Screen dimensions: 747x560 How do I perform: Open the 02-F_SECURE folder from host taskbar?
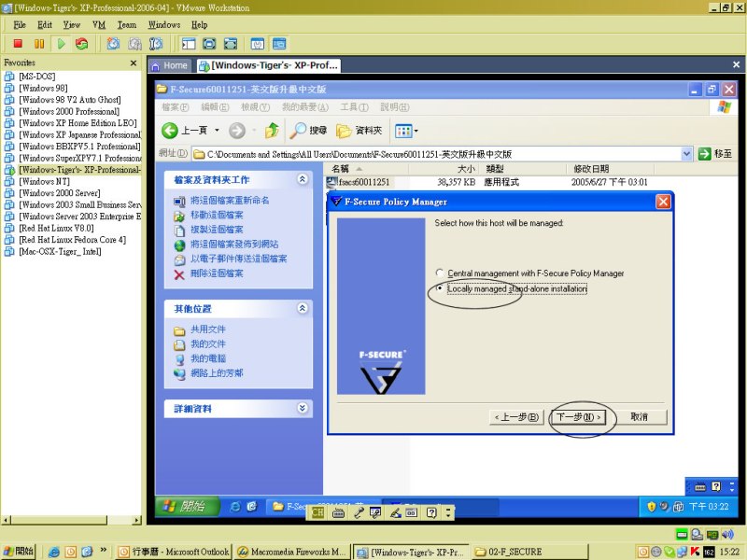[x=530, y=552]
